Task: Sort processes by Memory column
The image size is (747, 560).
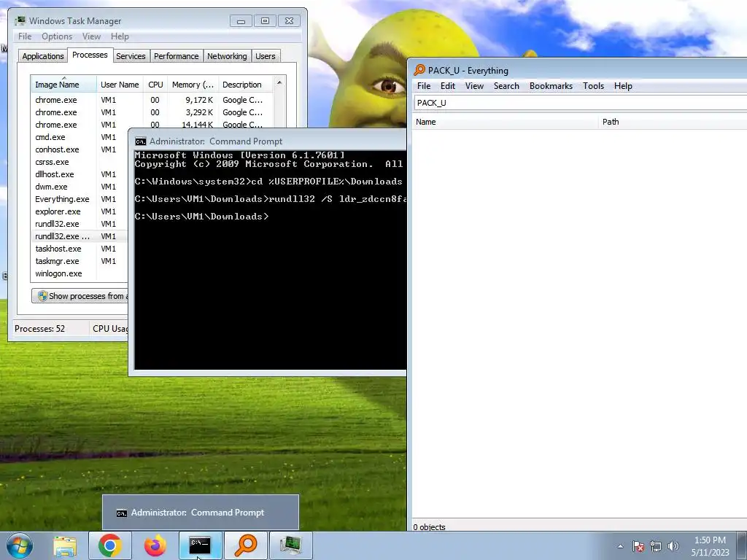Action: pyautogui.click(x=193, y=85)
